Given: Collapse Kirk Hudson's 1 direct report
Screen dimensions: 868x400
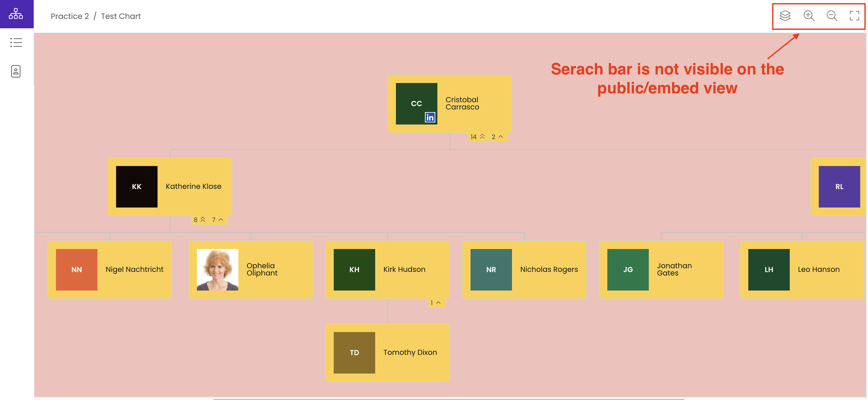Looking at the screenshot, I should [435, 302].
